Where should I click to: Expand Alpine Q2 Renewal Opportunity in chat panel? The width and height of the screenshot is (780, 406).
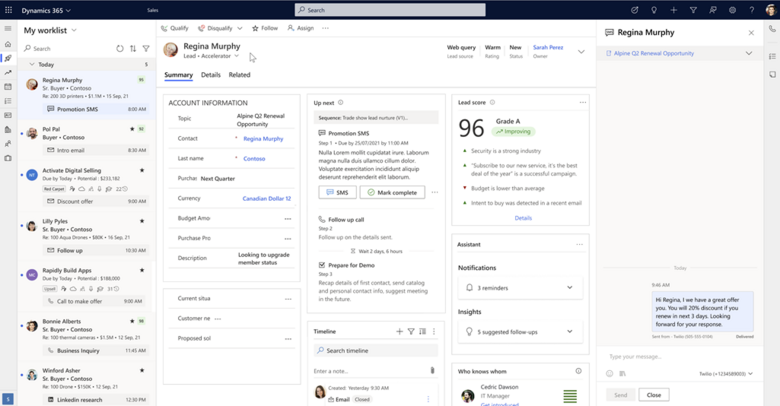click(x=749, y=53)
